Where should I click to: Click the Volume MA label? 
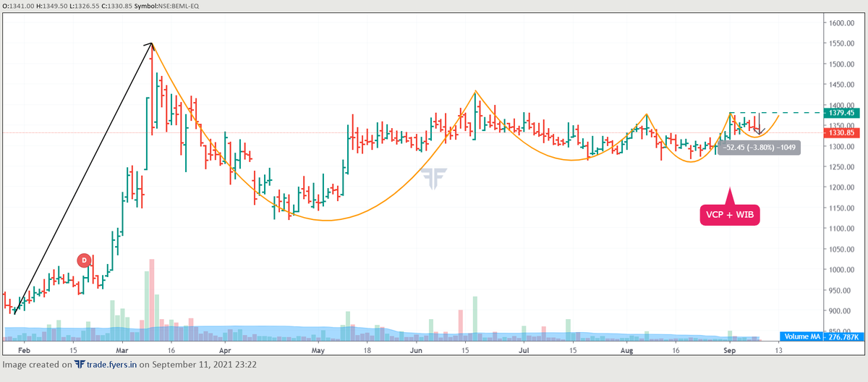point(802,337)
